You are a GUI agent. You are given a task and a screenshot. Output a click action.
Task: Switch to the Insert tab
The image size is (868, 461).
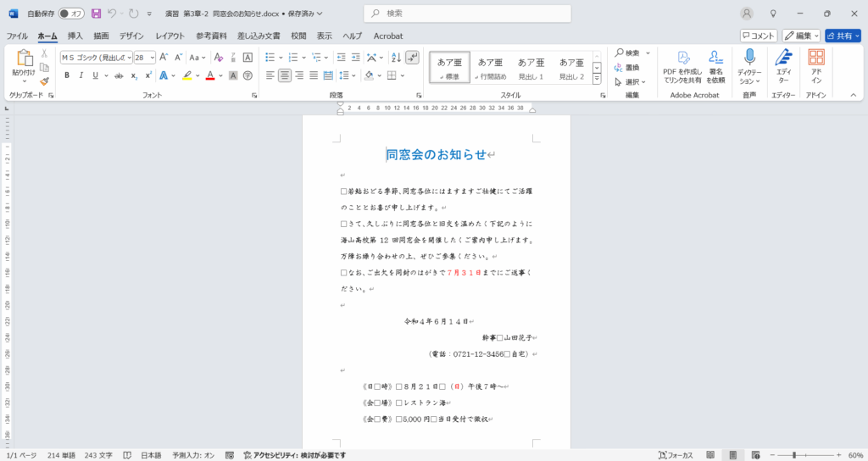75,36
